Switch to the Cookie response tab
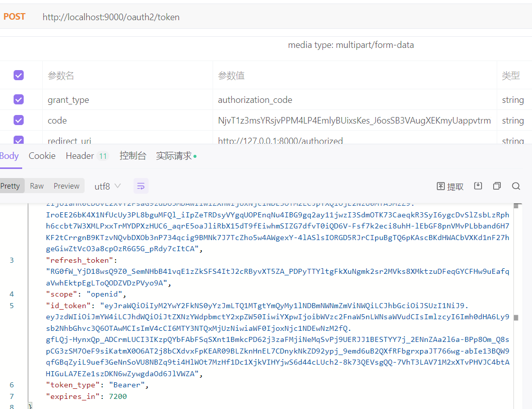The height and width of the screenshot is (409, 532). pyautogui.click(x=42, y=156)
